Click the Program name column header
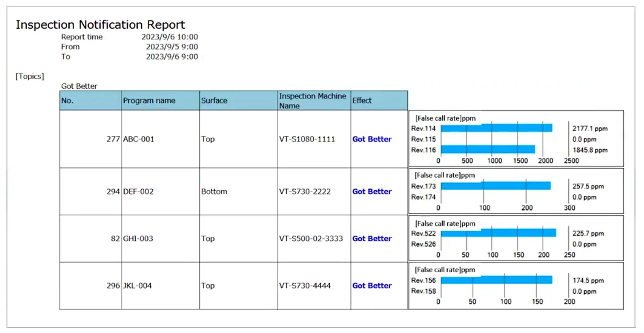 (x=149, y=101)
